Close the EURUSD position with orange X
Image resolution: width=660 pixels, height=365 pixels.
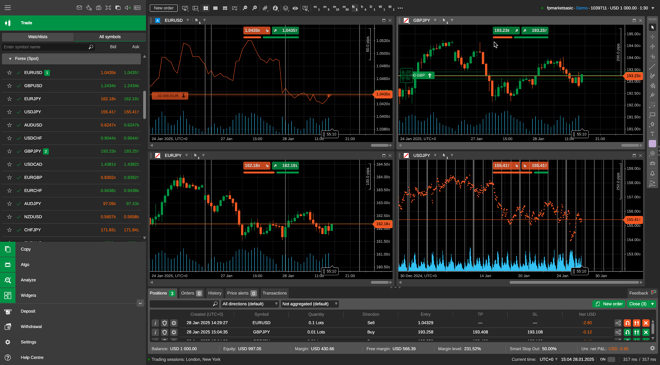pos(646,323)
